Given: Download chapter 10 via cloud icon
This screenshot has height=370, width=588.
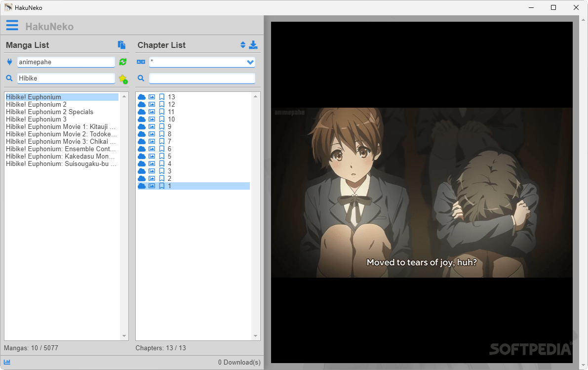Looking at the screenshot, I should pos(142,120).
